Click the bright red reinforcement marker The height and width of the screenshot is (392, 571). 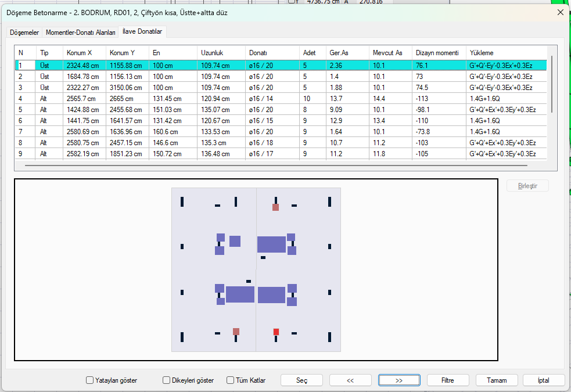coord(276,332)
